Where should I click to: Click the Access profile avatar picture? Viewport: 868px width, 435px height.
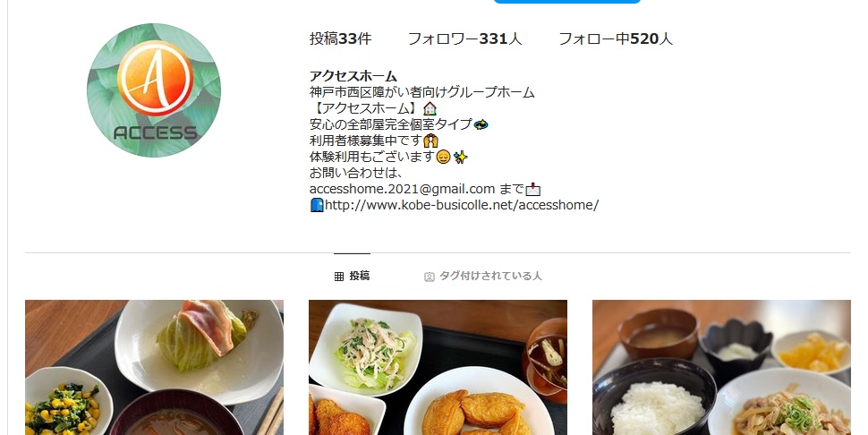pos(154,90)
